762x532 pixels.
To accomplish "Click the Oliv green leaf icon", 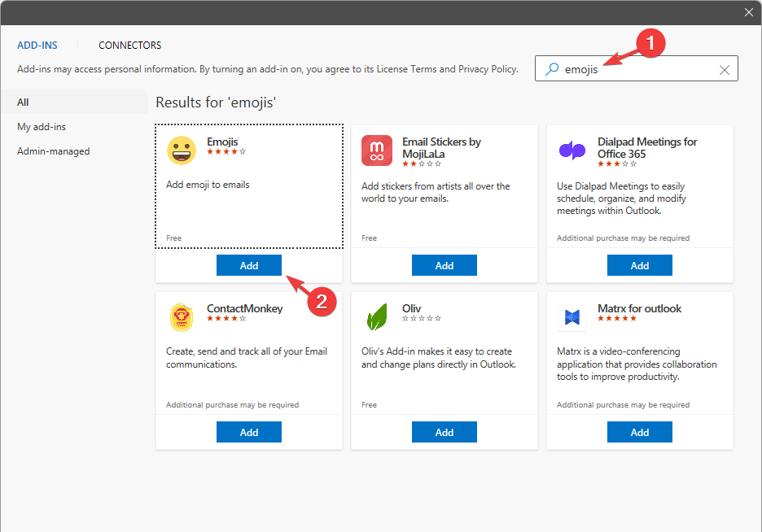I will pyautogui.click(x=377, y=317).
